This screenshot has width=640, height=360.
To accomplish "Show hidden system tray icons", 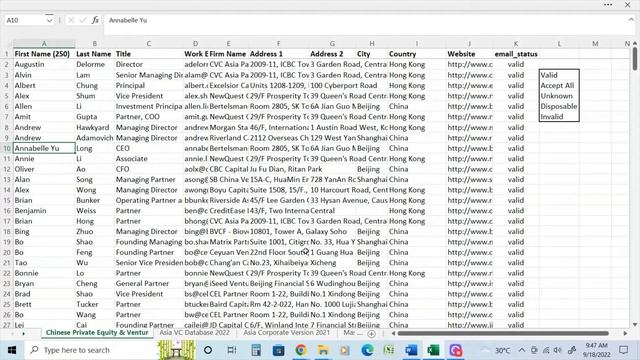I will tap(522, 350).
